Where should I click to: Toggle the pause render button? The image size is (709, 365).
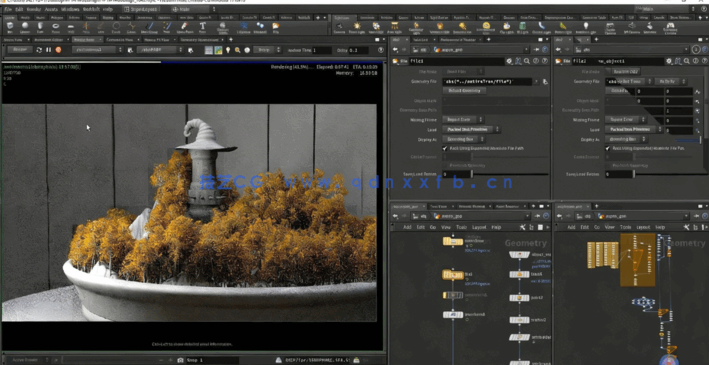pyautogui.click(x=49, y=50)
